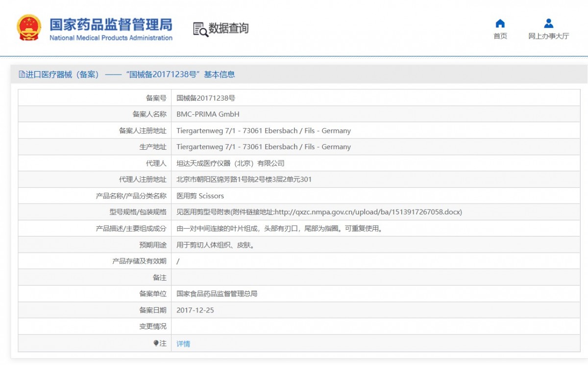
Task: Click the 见医用剪型号附表 attachment text
Action: [319, 212]
